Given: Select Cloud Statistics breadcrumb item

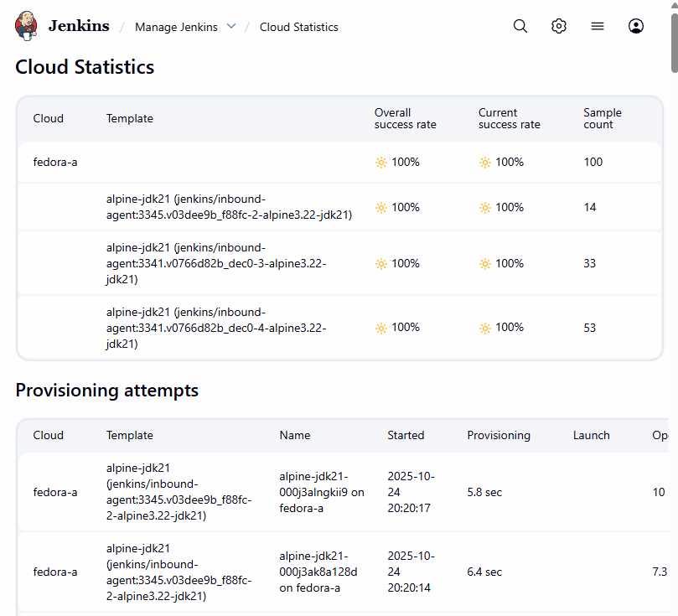Looking at the screenshot, I should [298, 27].
